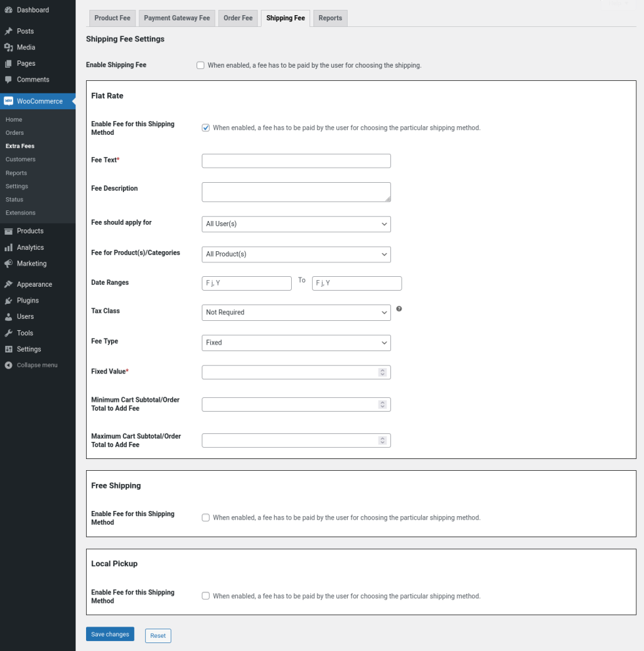
Task: Uncheck the Flat Rate enable fee checkbox
Action: [x=206, y=128]
